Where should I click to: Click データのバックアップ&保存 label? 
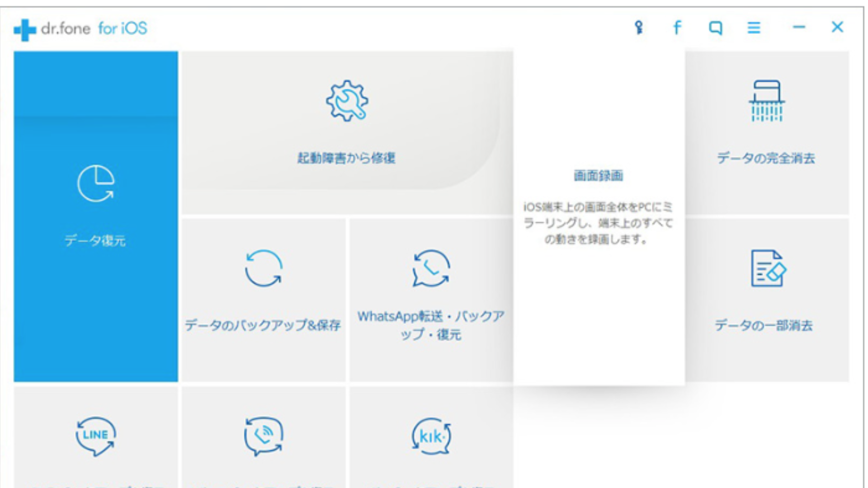tap(263, 325)
